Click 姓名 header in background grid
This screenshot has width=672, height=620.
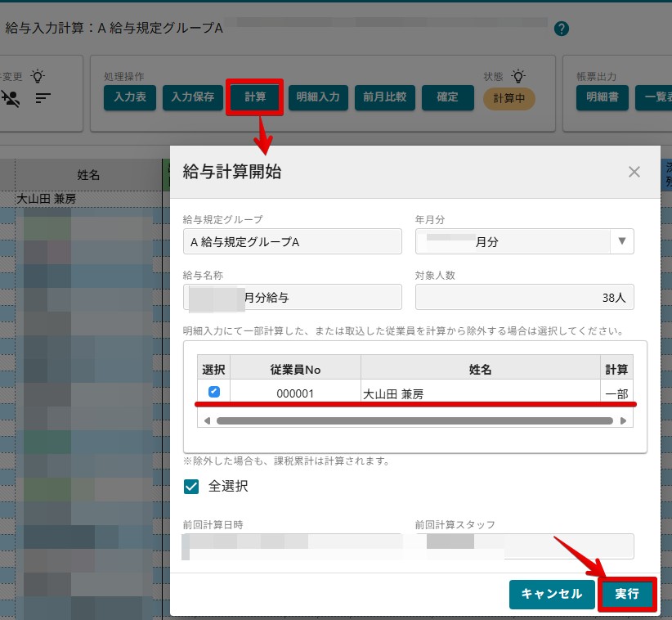point(88,175)
